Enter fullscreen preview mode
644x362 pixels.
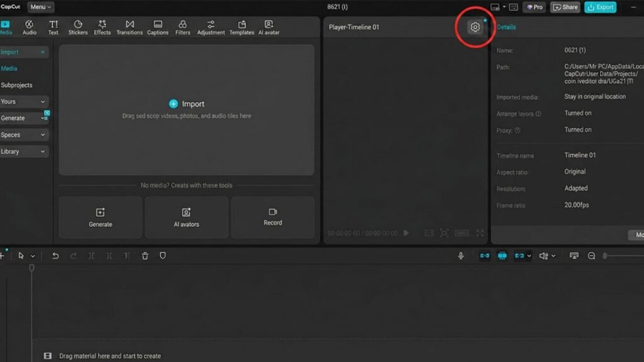(480, 233)
